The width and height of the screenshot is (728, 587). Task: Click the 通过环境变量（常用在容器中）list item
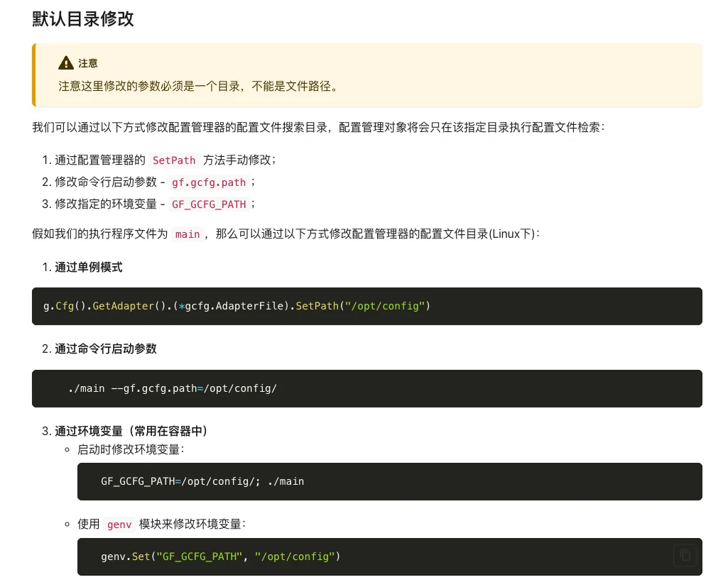tap(131, 431)
